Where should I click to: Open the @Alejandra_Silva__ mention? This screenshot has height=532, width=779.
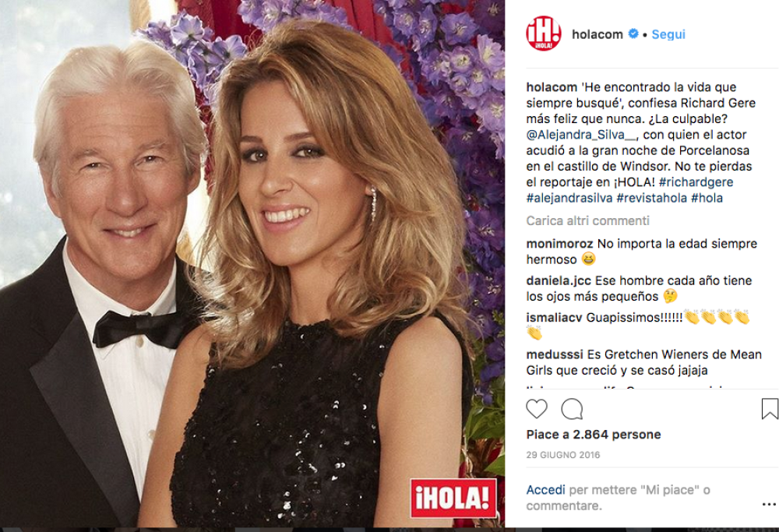pos(581,135)
